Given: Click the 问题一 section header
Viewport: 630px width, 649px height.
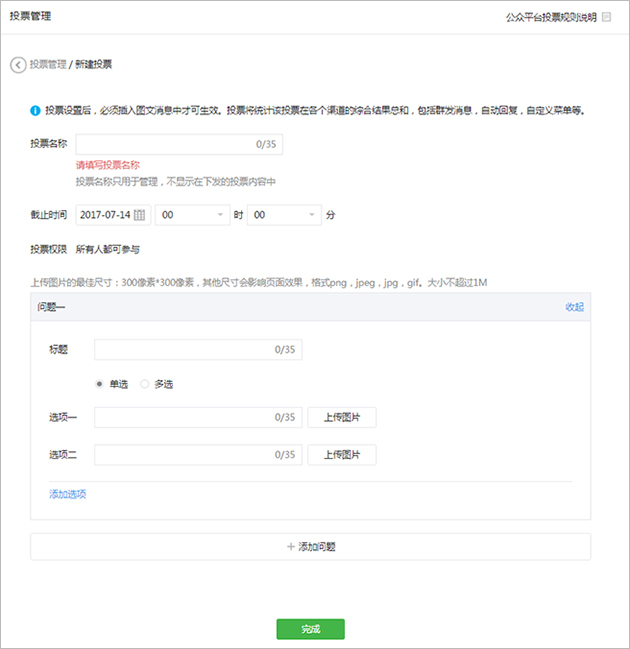Looking at the screenshot, I should (311, 307).
